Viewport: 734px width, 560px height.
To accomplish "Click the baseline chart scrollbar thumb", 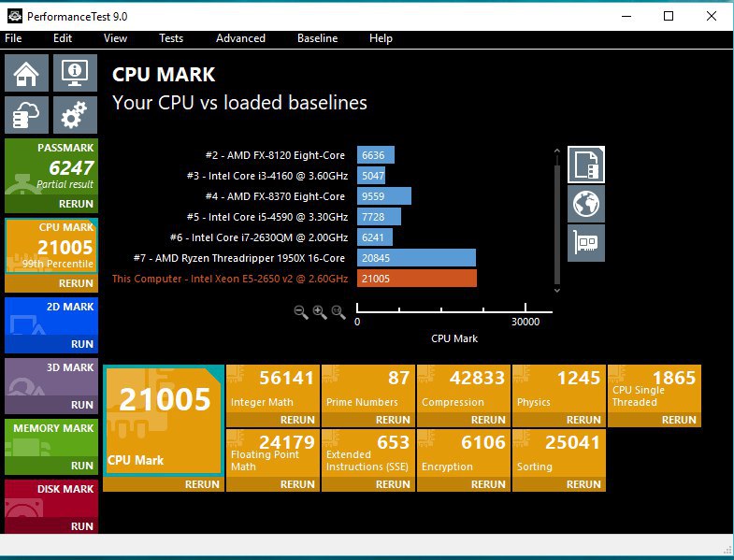I will coord(557,224).
